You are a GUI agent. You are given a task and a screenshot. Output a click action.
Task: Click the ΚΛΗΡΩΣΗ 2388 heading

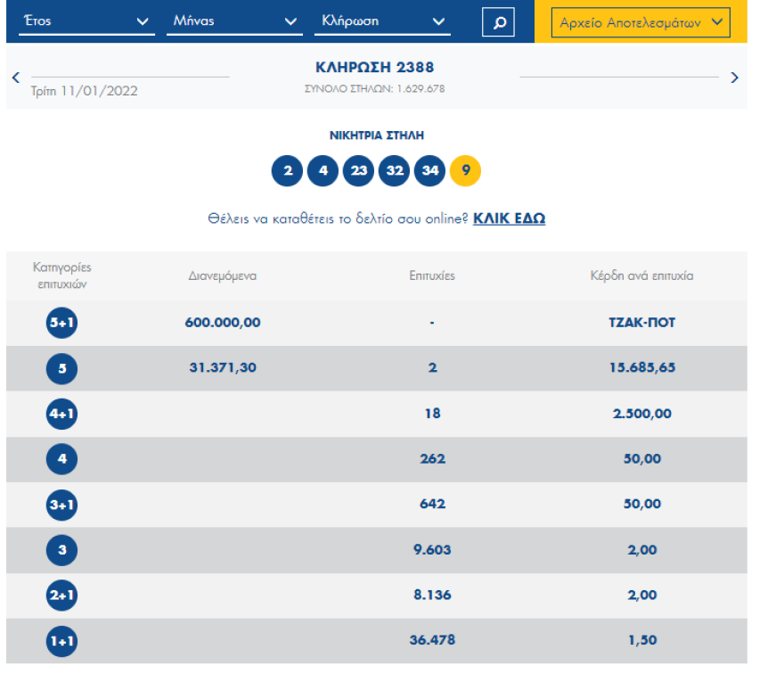(x=375, y=68)
